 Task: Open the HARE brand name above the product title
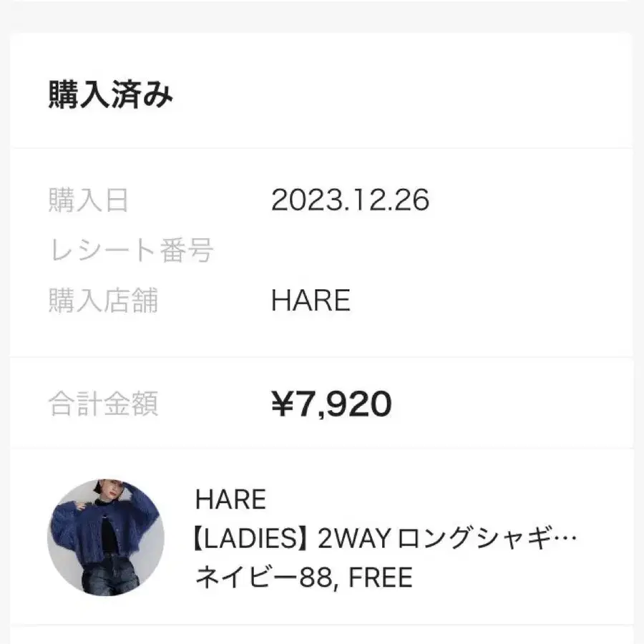click(230, 499)
